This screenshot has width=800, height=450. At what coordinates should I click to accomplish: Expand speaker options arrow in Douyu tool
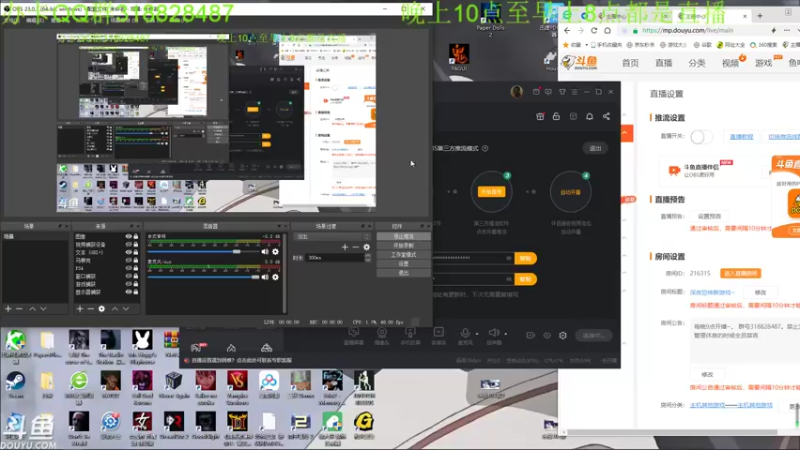click(506, 334)
